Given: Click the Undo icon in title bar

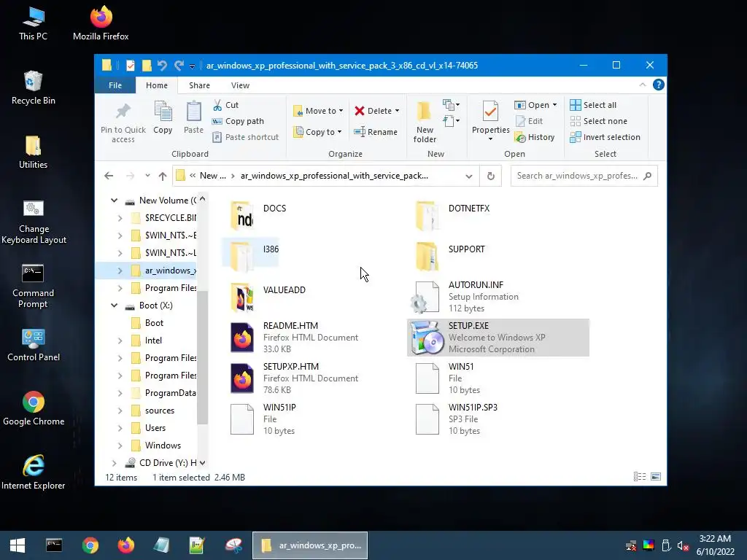Looking at the screenshot, I should [x=162, y=65].
